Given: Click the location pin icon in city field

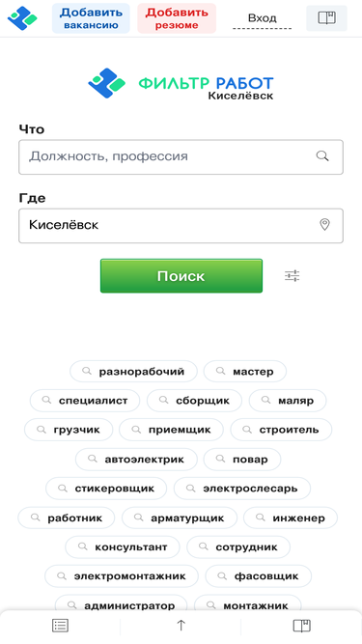Looking at the screenshot, I should (x=324, y=225).
